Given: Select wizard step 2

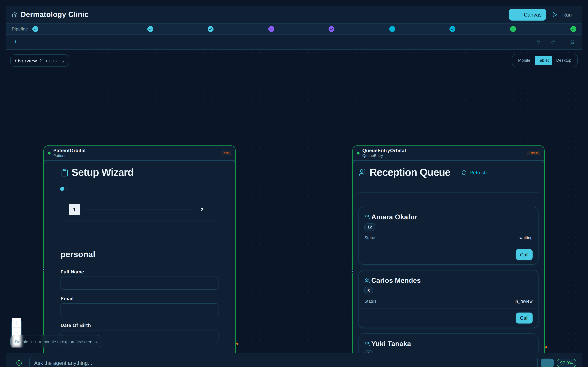Looking at the screenshot, I should (x=202, y=210).
